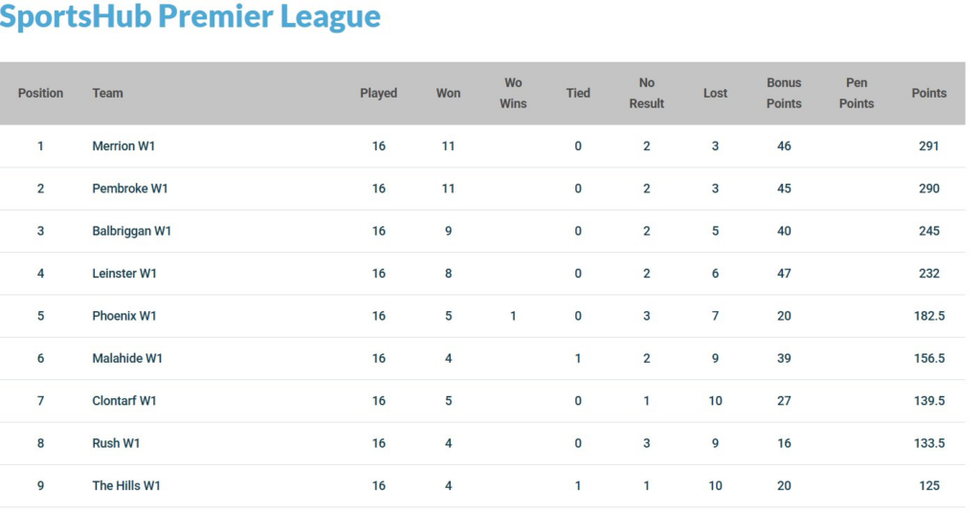Sort by No Result column header
Viewport: 980px width, 513px height.
pyautogui.click(x=646, y=93)
